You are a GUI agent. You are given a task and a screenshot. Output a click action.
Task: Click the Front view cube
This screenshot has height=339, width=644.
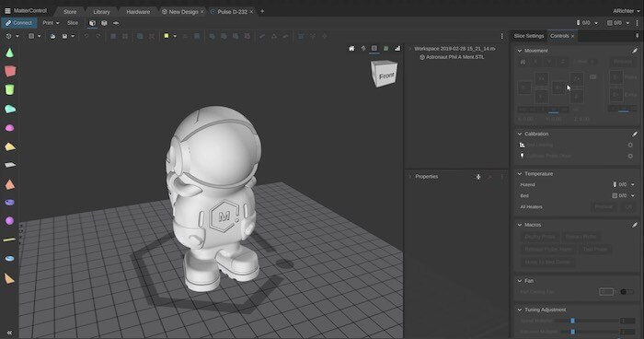tap(385, 74)
